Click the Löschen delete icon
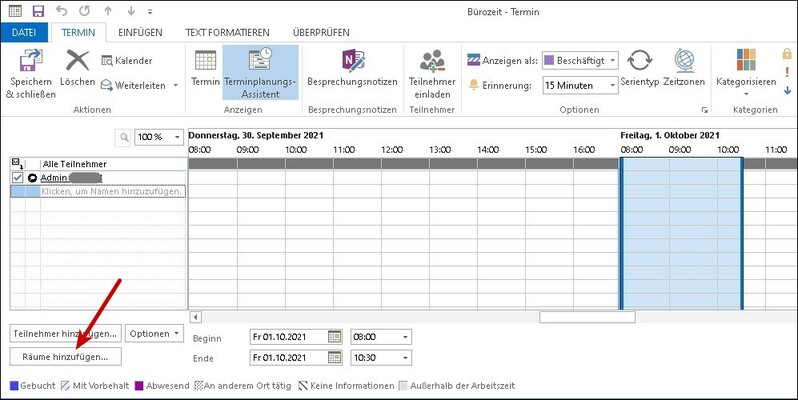The width and height of the screenshot is (798, 400). [77, 63]
